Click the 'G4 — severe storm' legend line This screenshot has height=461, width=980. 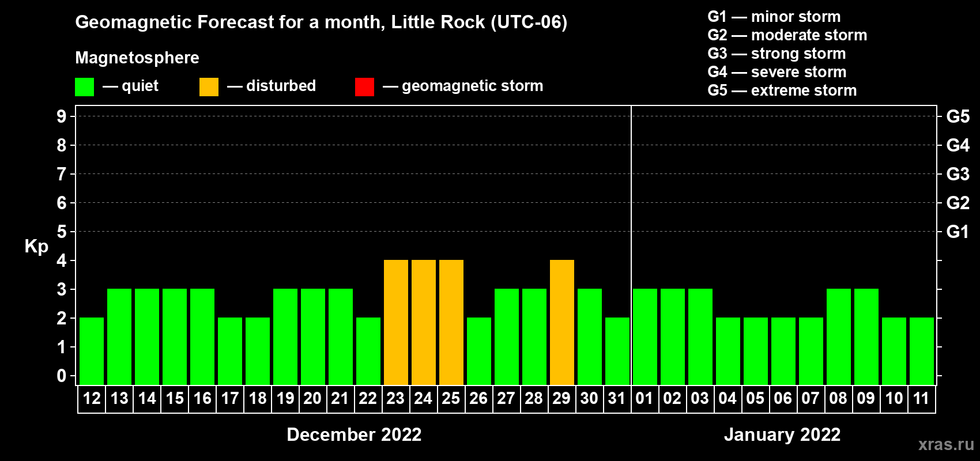tap(777, 72)
